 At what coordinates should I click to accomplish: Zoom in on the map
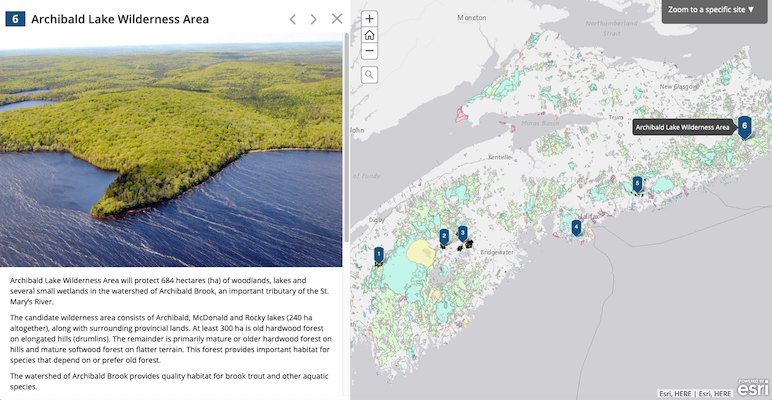[x=370, y=19]
